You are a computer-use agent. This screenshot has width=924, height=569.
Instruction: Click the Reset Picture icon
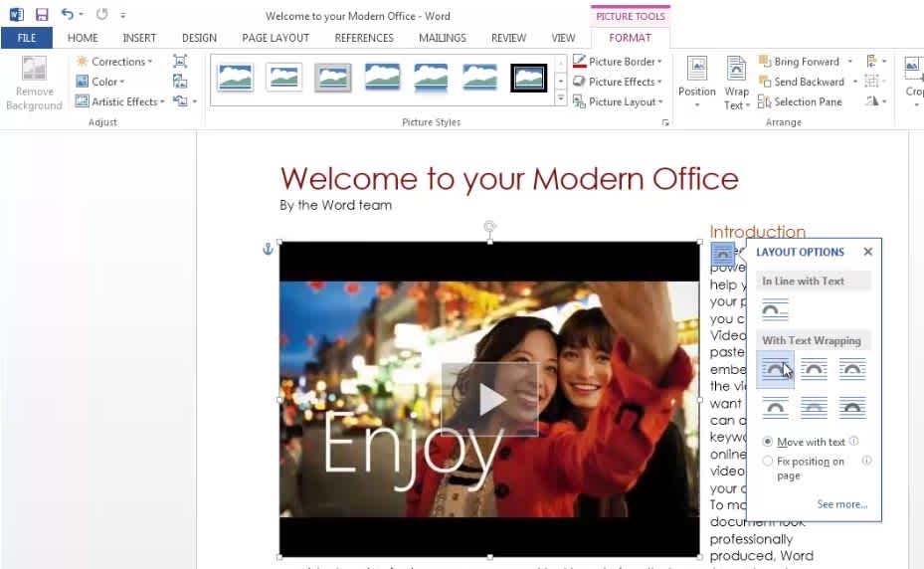point(180,101)
